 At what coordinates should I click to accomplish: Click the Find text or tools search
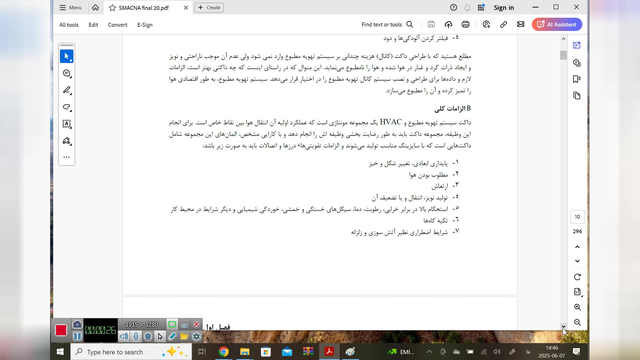(x=387, y=24)
